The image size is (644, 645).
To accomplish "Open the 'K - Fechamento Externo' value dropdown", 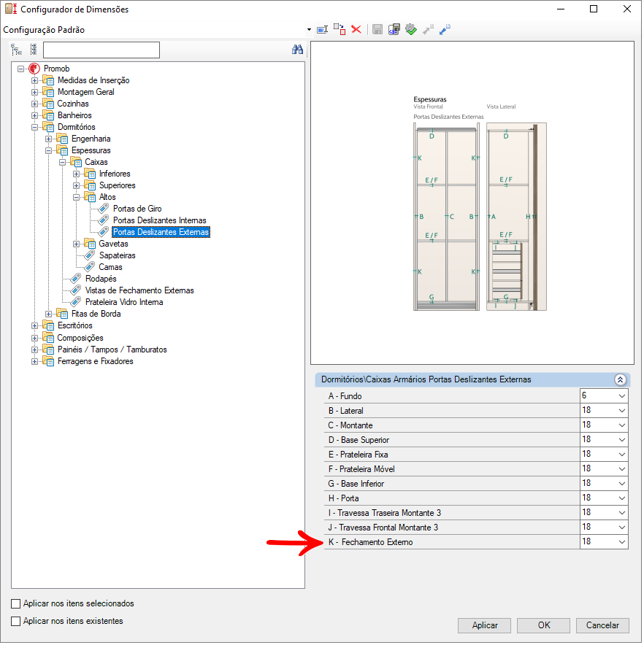I will [x=621, y=542].
